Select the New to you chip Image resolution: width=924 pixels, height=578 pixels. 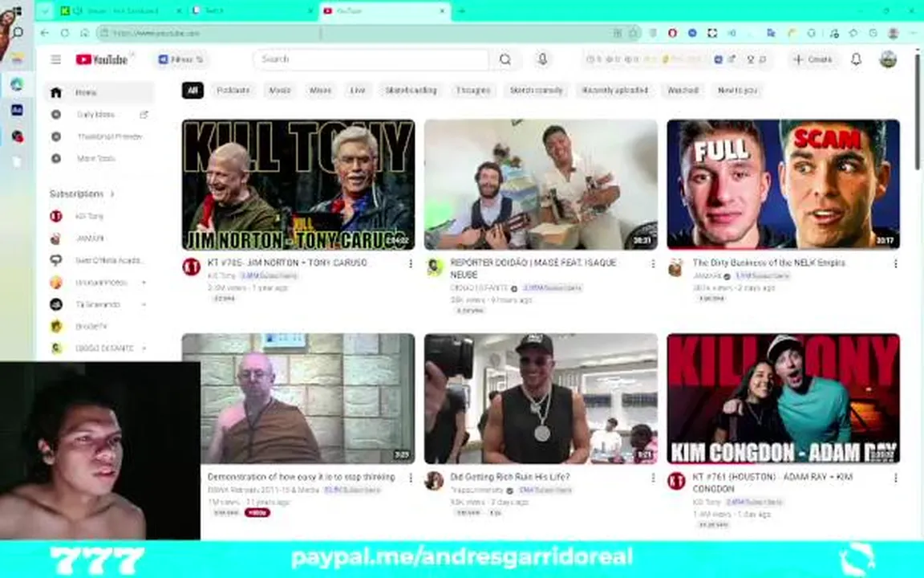tap(737, 90)
